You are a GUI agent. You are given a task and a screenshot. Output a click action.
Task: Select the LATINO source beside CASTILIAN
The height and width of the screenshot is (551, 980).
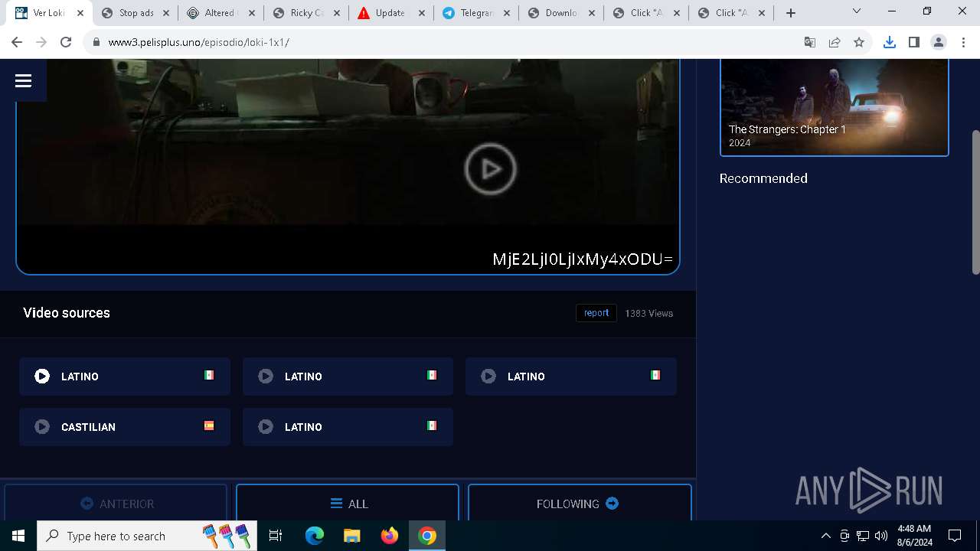click(348, 427)
